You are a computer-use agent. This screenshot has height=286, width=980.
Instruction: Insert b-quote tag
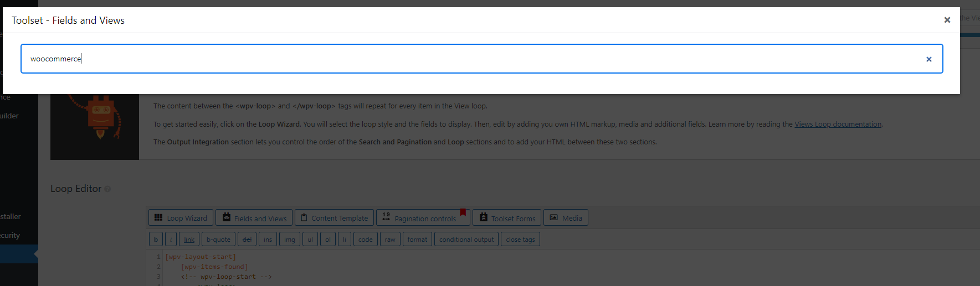coord(218,239)
